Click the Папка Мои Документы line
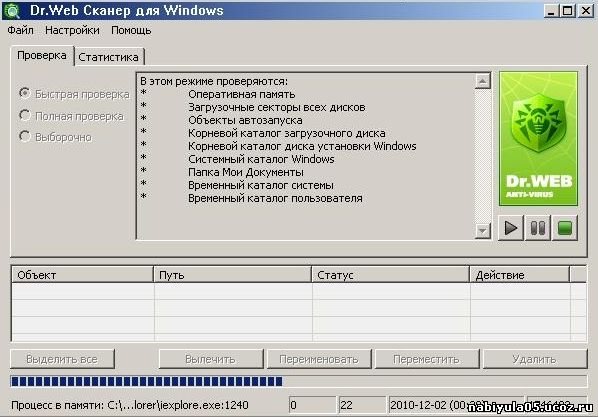Viewport: 598px width, 417px height. [x=246, y=172]
